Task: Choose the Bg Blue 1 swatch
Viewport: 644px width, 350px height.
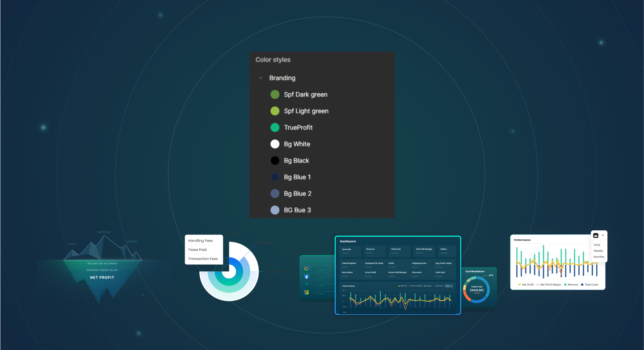Action: 275,177
